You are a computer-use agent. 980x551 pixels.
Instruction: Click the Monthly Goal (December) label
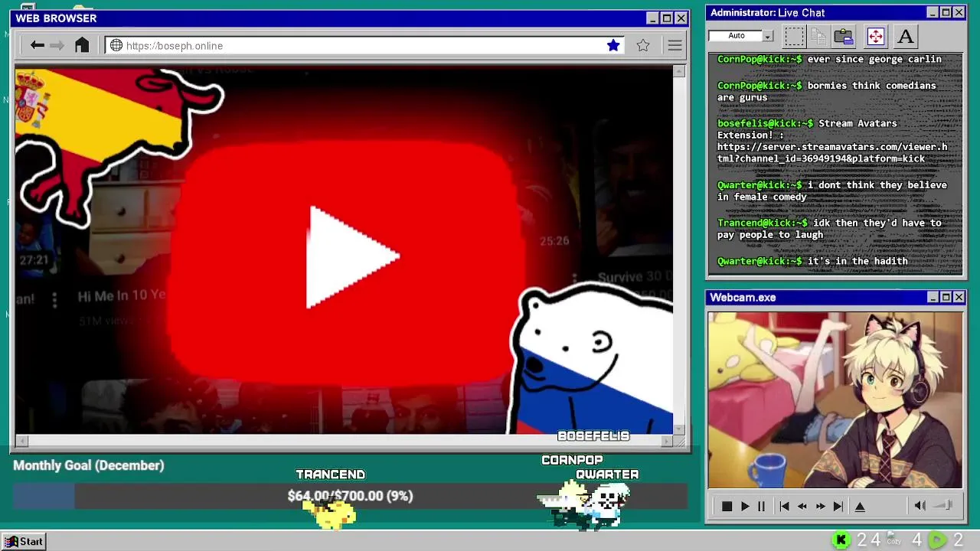click(x=88, y=465)
